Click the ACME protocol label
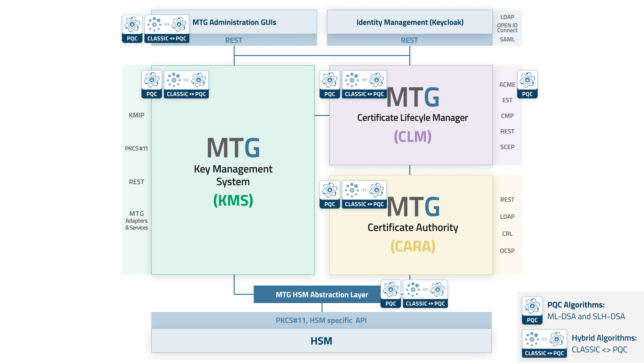 pyautogui.click(x=507, y=85)
